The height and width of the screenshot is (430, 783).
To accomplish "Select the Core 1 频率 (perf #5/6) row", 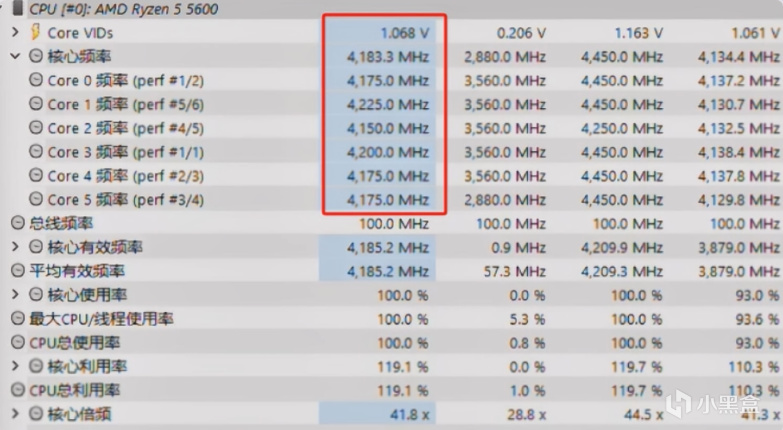I will 139,104.
